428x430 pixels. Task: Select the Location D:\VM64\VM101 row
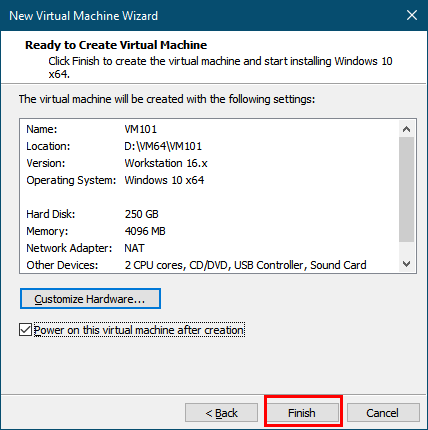pos(209,146)
